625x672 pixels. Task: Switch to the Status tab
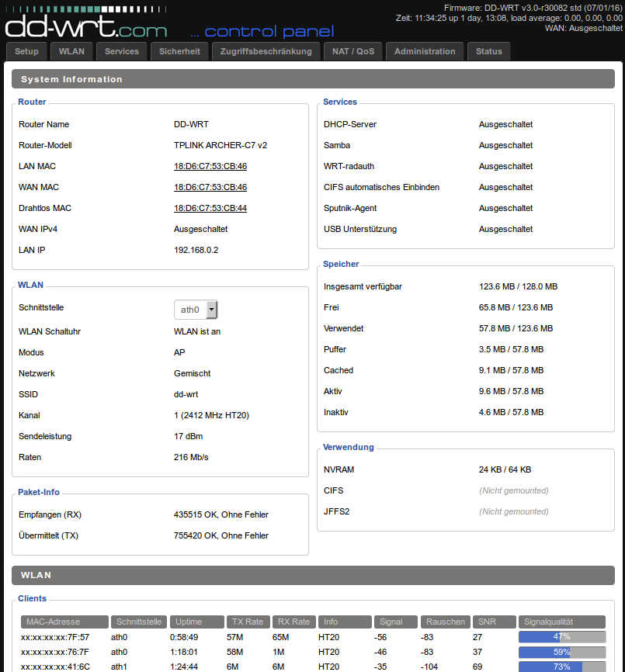488,51
